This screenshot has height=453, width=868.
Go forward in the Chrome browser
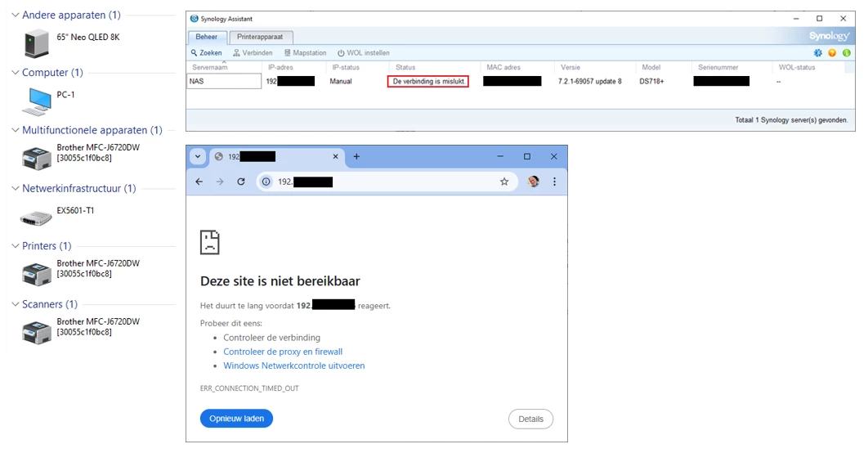pyautogui.click(x=220, y=182)
